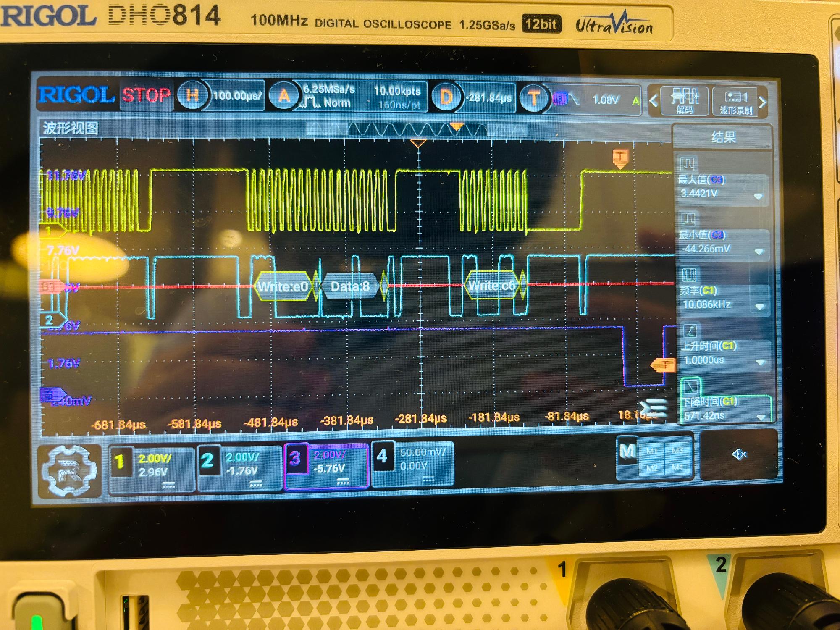Tap the D delay offset icon
Screen dimensions: 840x630
(x=446, y=97)
